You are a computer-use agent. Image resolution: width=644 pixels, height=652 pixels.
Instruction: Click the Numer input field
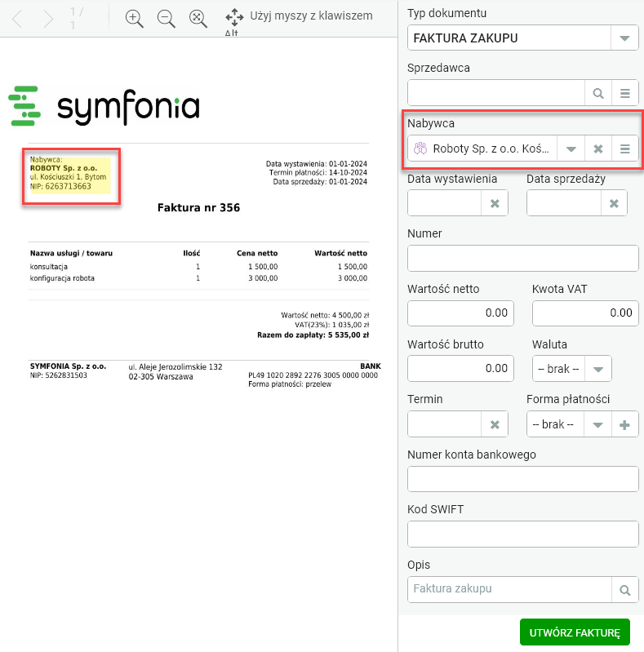[x=523, y=258]
